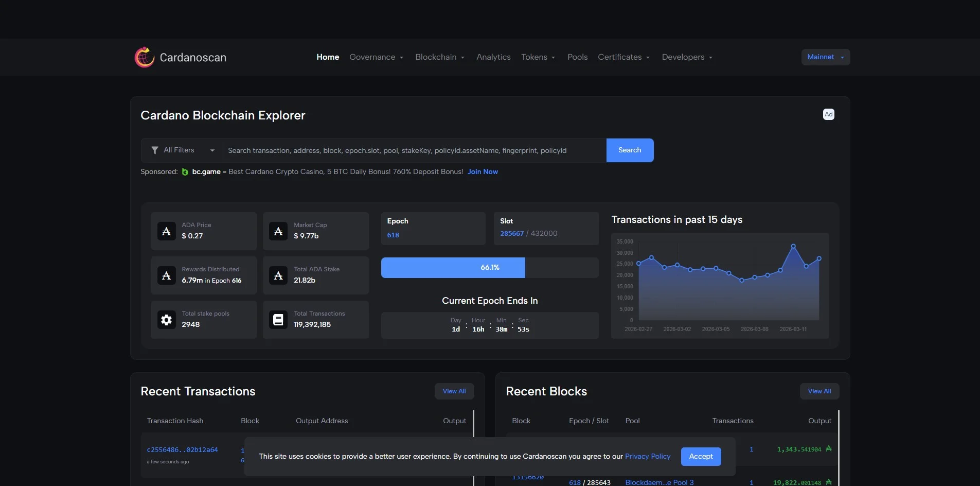Open the Pools page
Viewport: 980px width, 486px height.
click(577, 57)
